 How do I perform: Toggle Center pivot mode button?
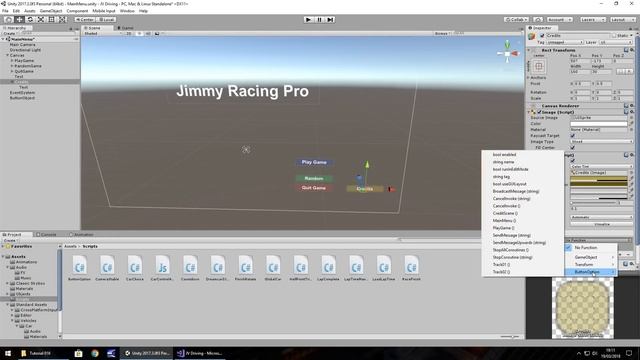[85, 19]
